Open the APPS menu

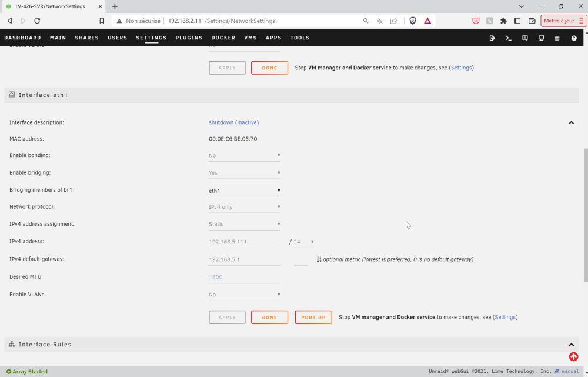click(273, 38)
